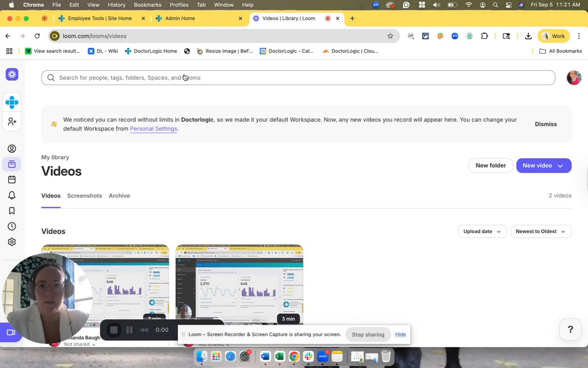Open the Chrome three-dot menu
The width and height of the screenshot is (588, 368).
point(578,36)
